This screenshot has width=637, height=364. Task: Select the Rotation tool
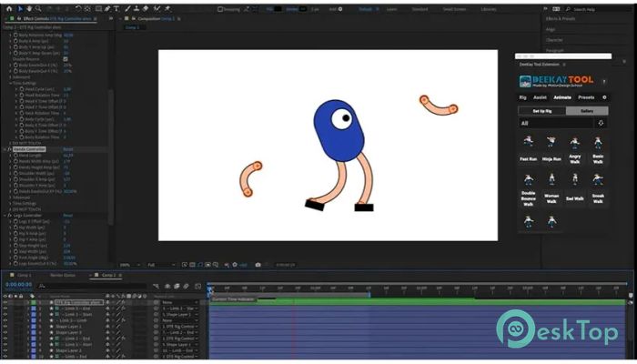77,8
